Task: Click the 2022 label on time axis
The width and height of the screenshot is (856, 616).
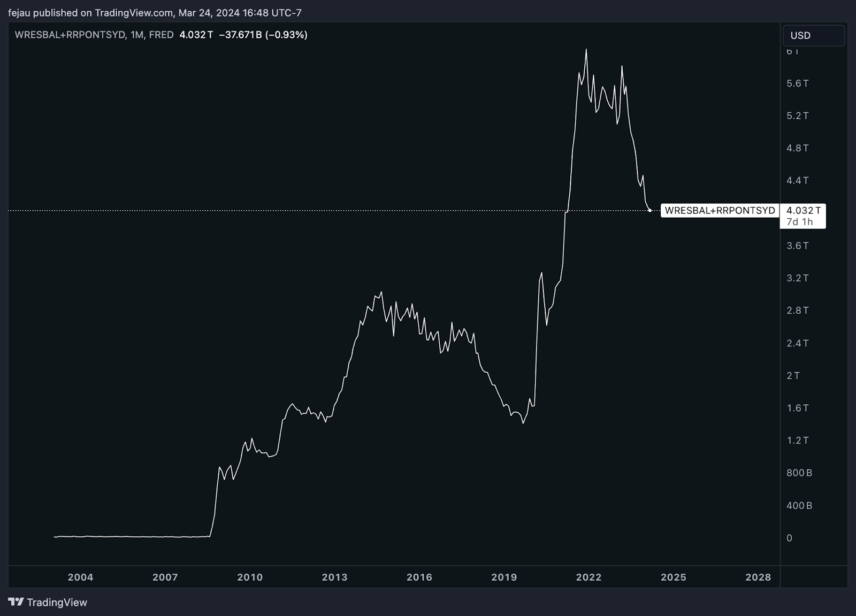Action: click(x=588, y=577)
